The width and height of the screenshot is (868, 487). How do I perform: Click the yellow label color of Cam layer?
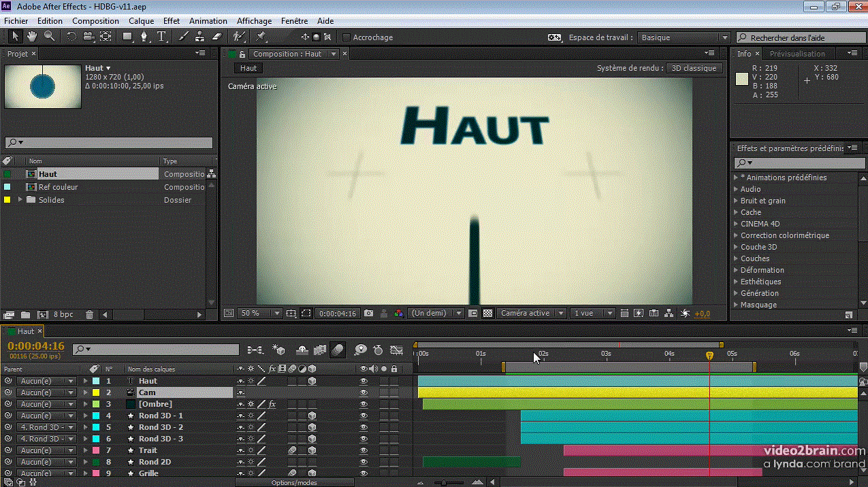click(x=96, y=392)
